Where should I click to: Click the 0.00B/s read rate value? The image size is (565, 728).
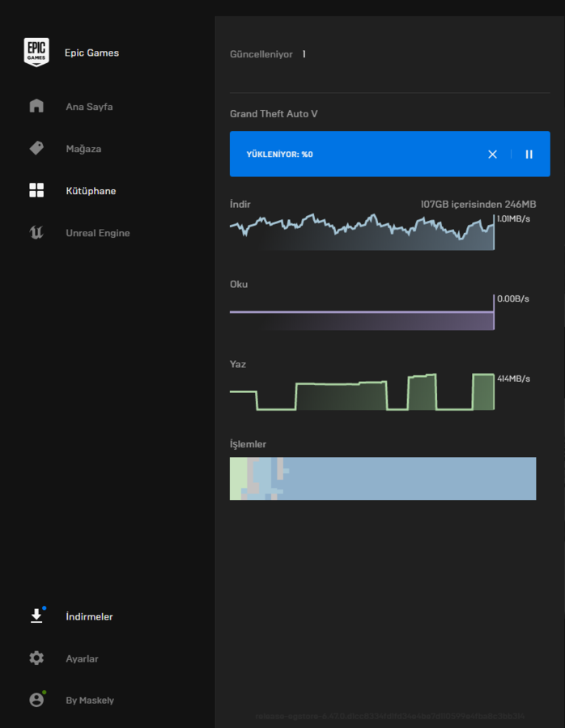pyautogui.click(x=513, y=298)
